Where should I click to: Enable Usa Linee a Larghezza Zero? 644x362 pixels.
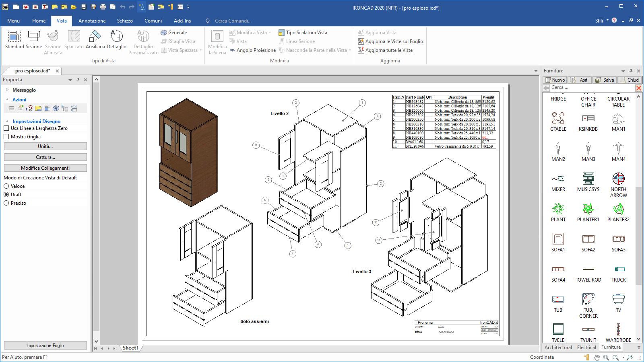[x=6, y=128]
